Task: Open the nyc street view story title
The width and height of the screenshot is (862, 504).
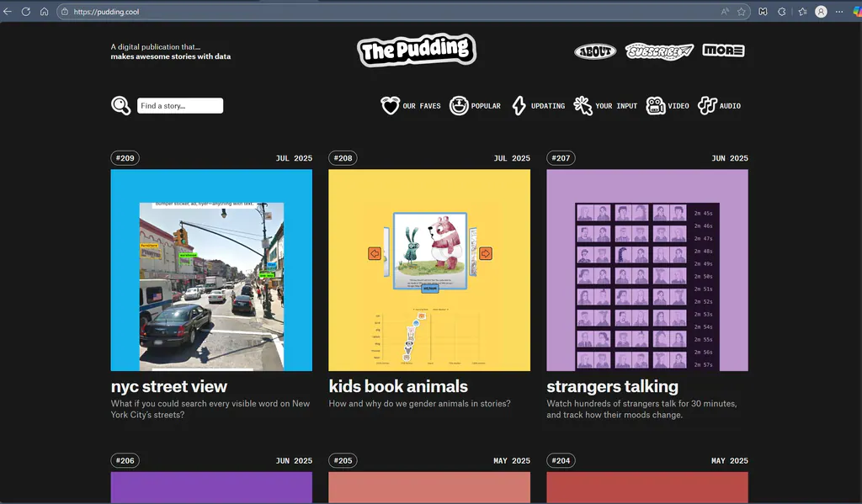Action: 169,386
